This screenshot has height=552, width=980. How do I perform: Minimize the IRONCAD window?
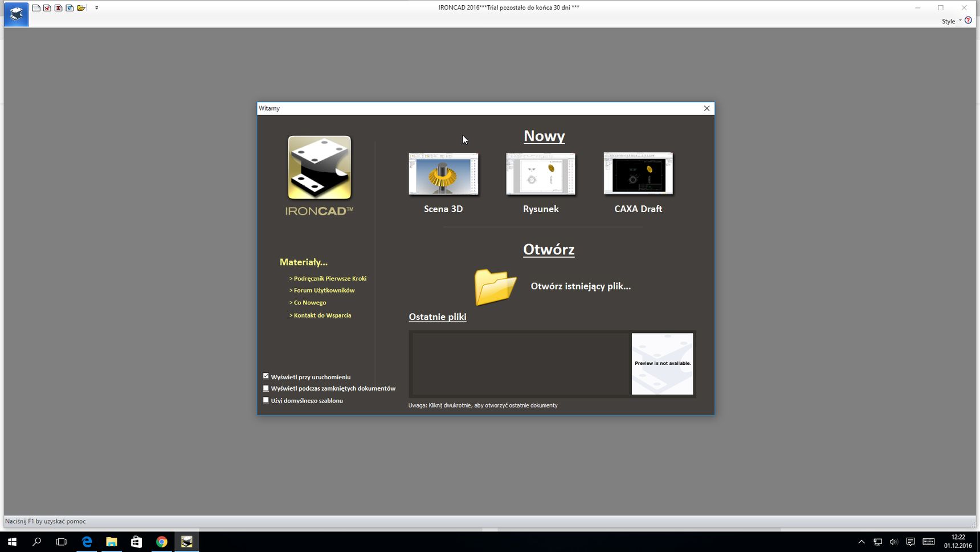pos(918,7)
